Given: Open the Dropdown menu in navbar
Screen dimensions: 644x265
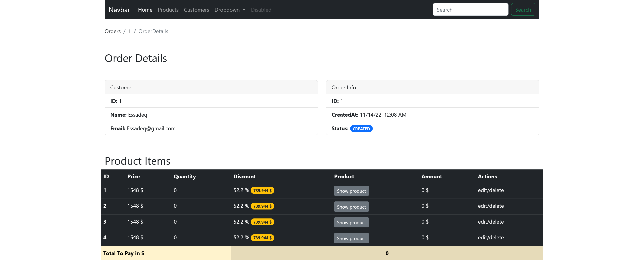Looking at the screenshot, I should click(229, 10).
